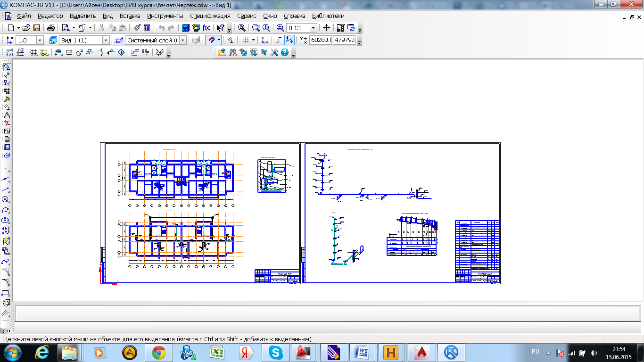The height and width of the screenshot is (362, 644).
Task: Open the Выделить menu
Action: coord(83,16)
